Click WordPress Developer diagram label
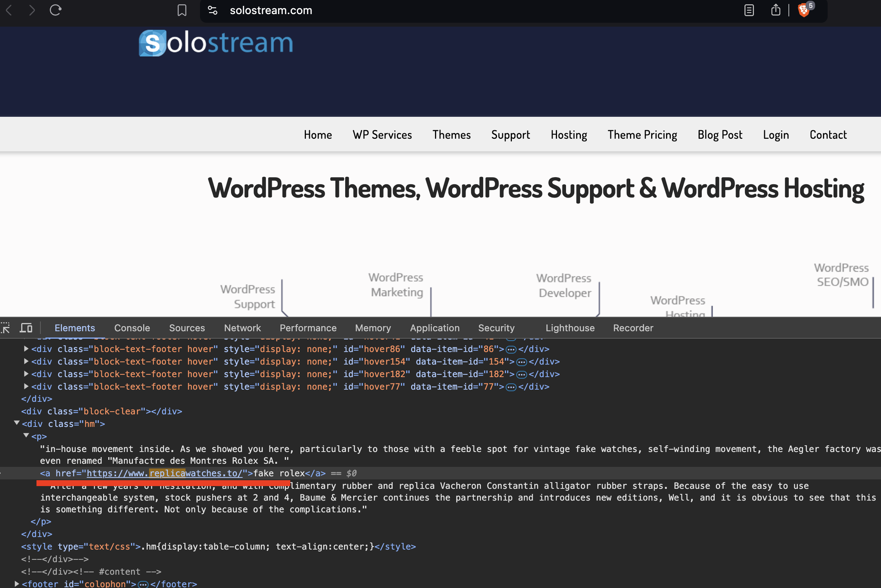Screen dimensions: 881x588 coord(564,285)
